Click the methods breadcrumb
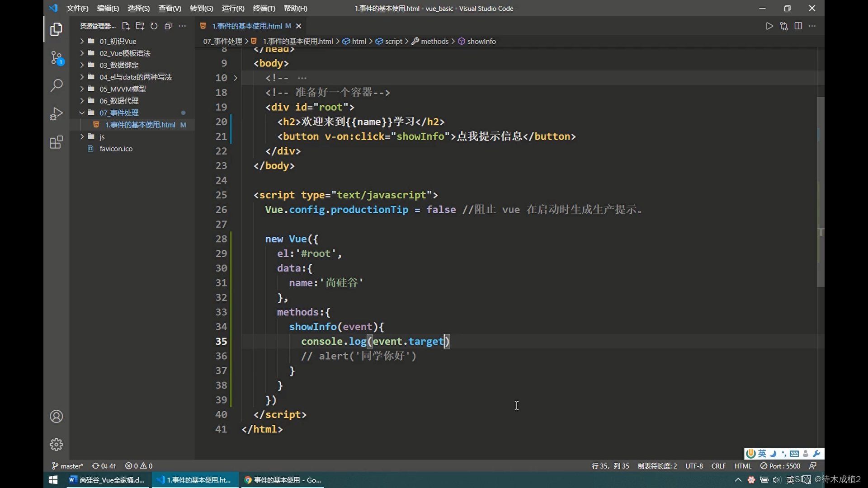Image resolution: width=868 pixels, height=488 pixels. click(430, 41)
